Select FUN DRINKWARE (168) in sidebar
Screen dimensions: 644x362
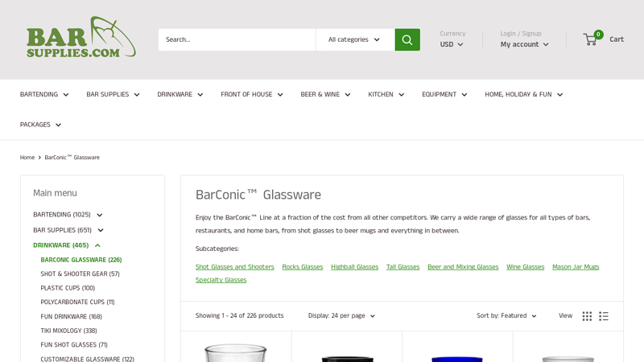click(x=71, y=316)
